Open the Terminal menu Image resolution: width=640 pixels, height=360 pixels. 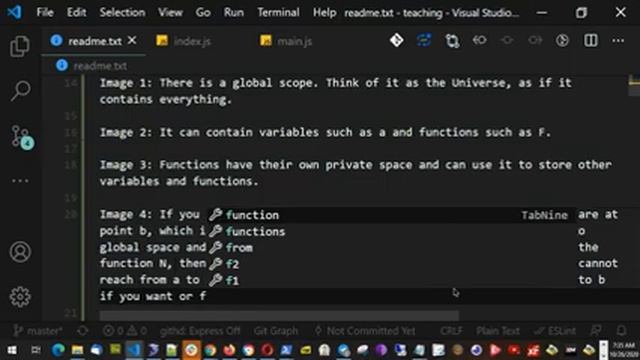(x=278, y=12)
